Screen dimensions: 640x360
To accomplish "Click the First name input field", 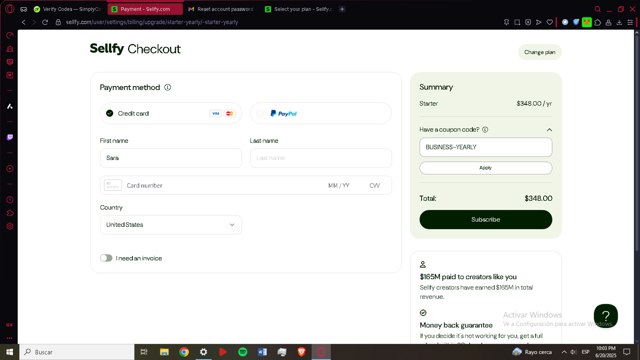I will [x=171, y=158].
